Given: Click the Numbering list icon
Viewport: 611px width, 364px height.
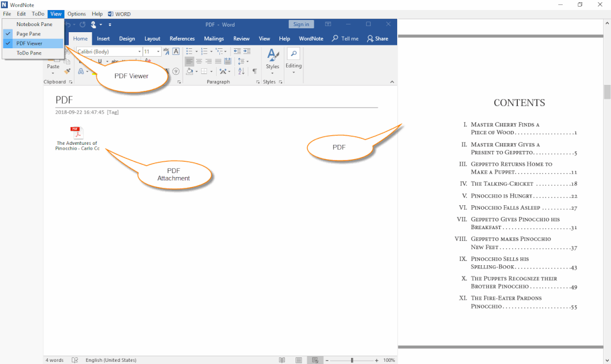Looking at the screenshot, I should click(x=204, y=51).
